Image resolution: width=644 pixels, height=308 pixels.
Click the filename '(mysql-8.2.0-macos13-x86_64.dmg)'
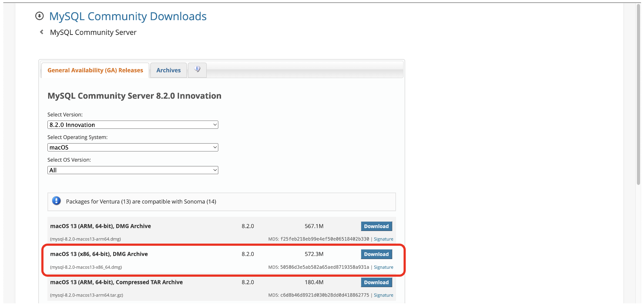click(x=86, y=267)
